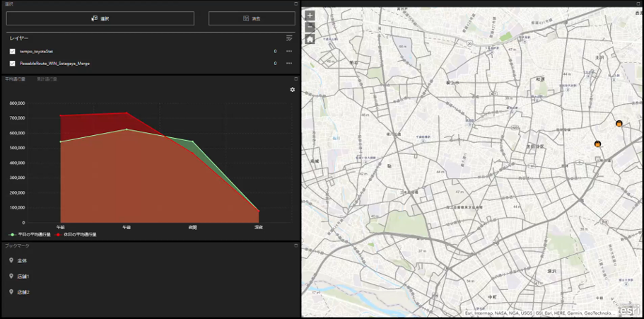Click the pin icon beside 全体
Viewport: 644px width, 319px height.
[x=11, y=260]
